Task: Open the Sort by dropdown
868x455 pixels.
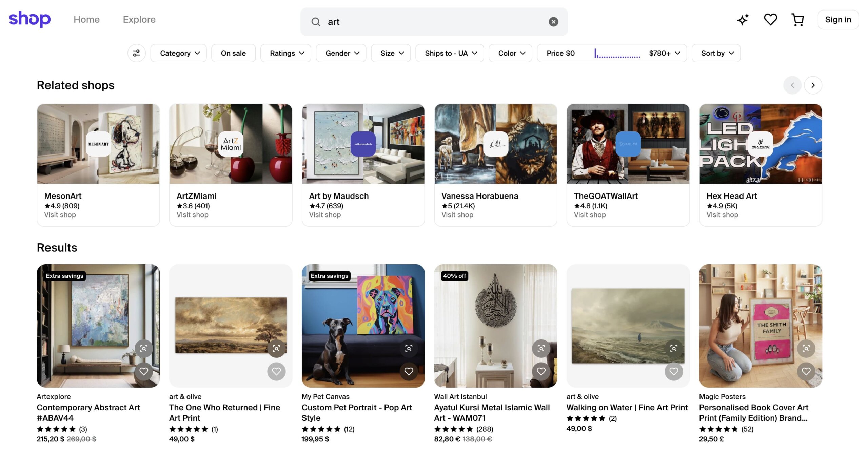Action: coord(716,53)
